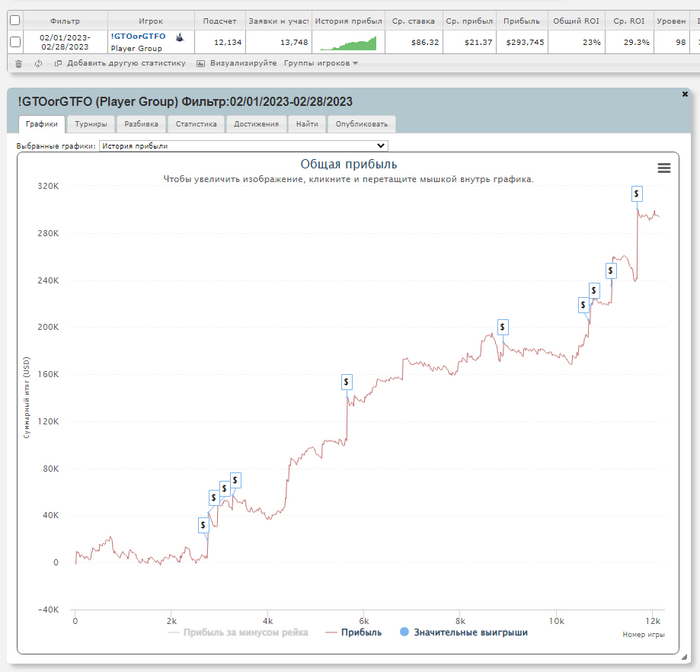The width and height of the screenshot is (700, 672).
Task: Sort by the Ср. ставка column header
Action: coord(413,21)
